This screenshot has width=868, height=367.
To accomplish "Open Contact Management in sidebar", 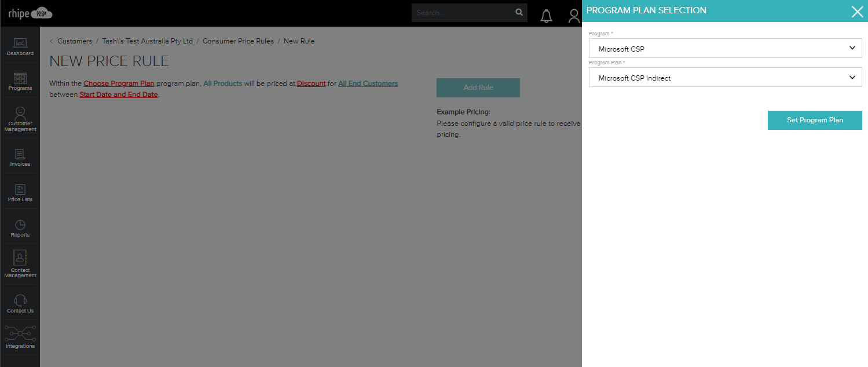I will (x=20, y=264).
